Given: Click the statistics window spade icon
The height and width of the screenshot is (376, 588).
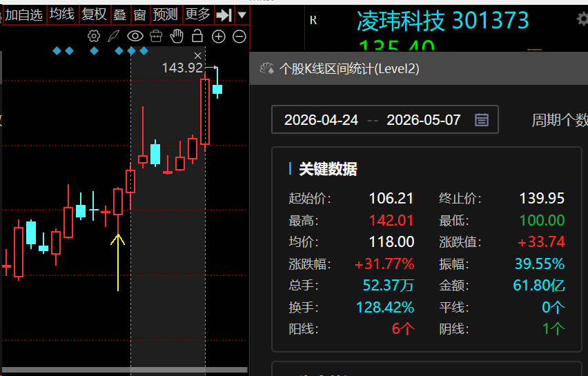Looking at the screenshot, I should pyautogui.click(x=267, y=68).
